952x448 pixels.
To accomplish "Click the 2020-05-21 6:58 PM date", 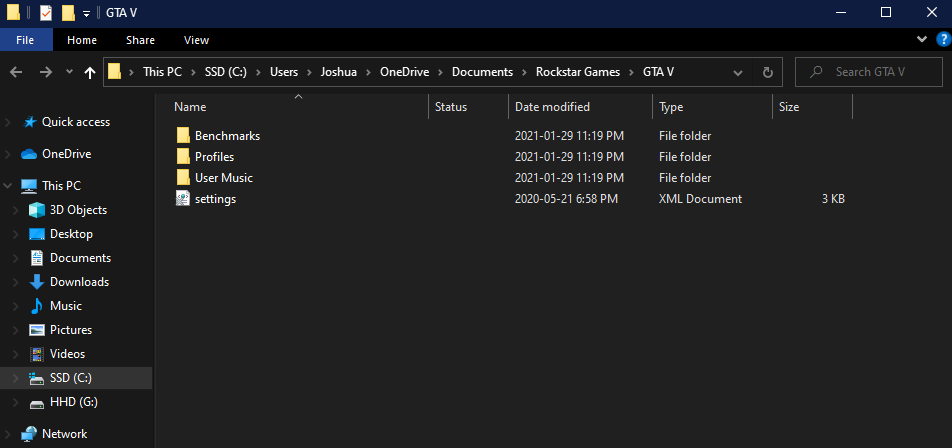I will pyautogui.click(x=566, y=199).
